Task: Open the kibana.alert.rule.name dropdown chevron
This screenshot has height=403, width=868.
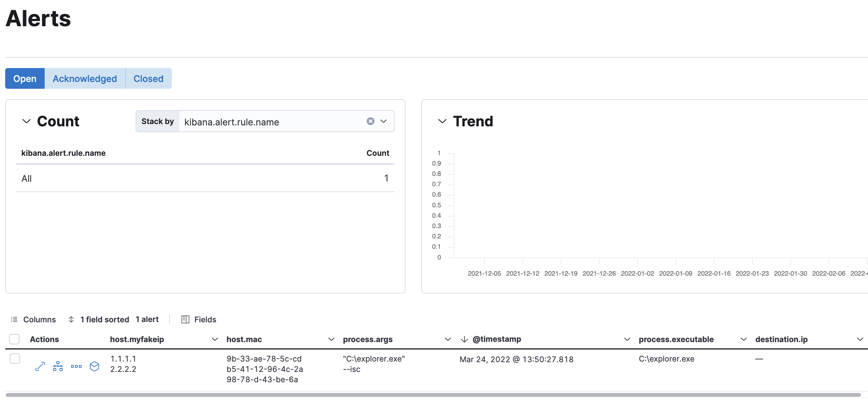Action: 384,121
